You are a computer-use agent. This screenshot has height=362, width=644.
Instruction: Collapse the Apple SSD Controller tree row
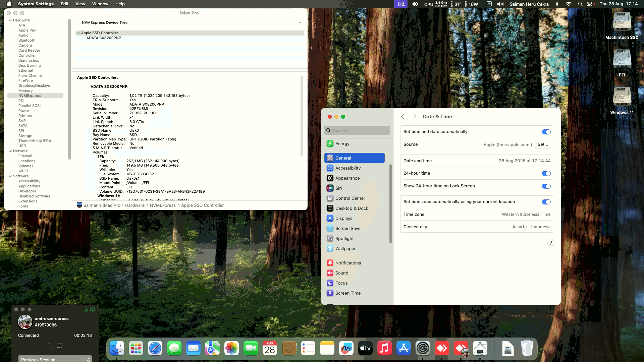(78, 33)
